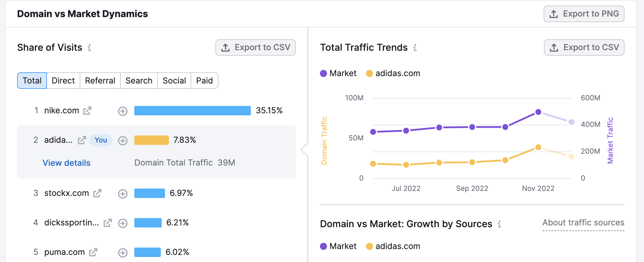Show Total Traffic Trends info icon

pyautogui.click(x=415, y=48)
